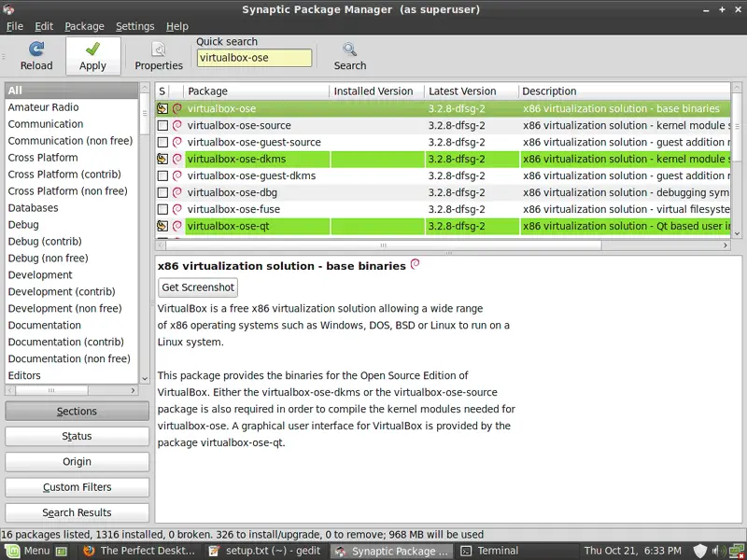Click the package list scroll-down arrow
The height and width of the screenshot is (560, 747).
[737, 233]
